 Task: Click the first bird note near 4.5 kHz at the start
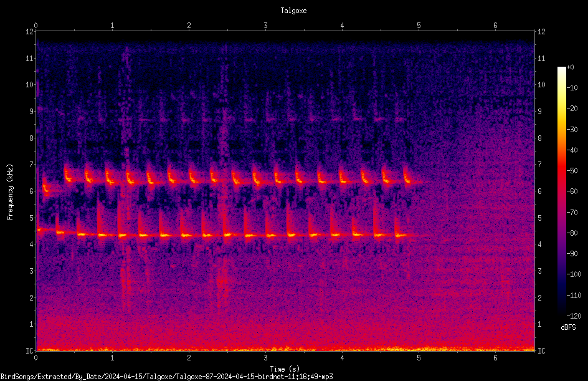point(45,229)
